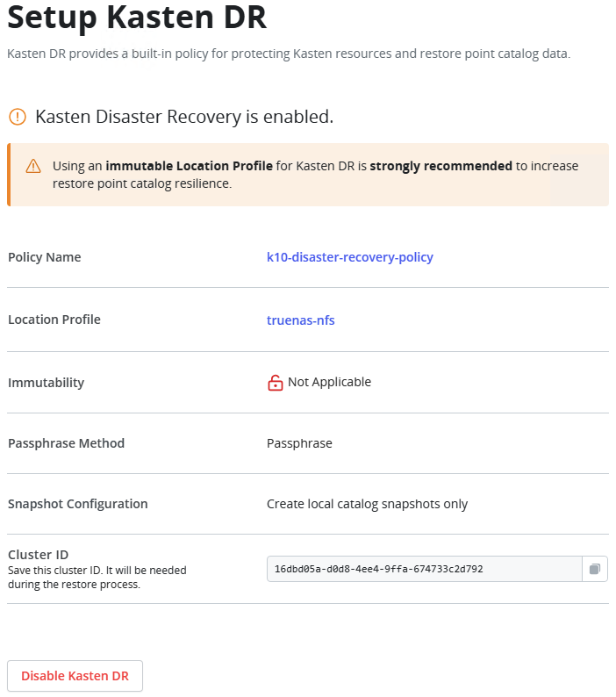Click the Immutability label
This screenshot has height=697, width=616.
coord(47,383)
